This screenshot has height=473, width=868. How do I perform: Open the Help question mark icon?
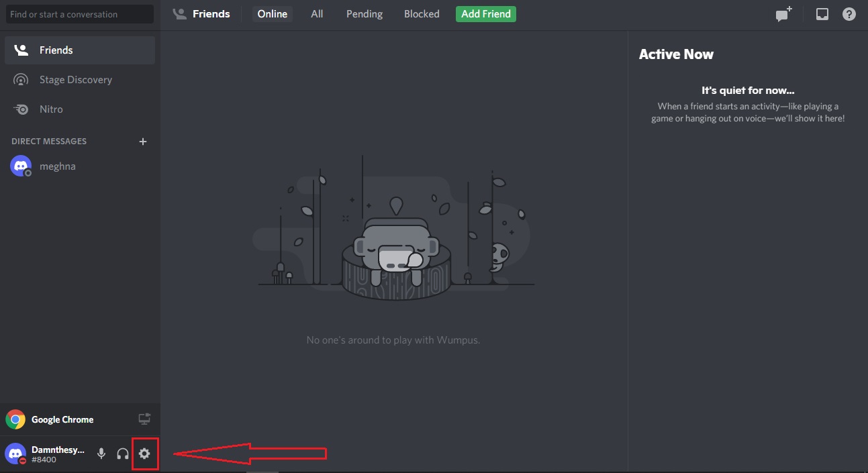(849, 13)
